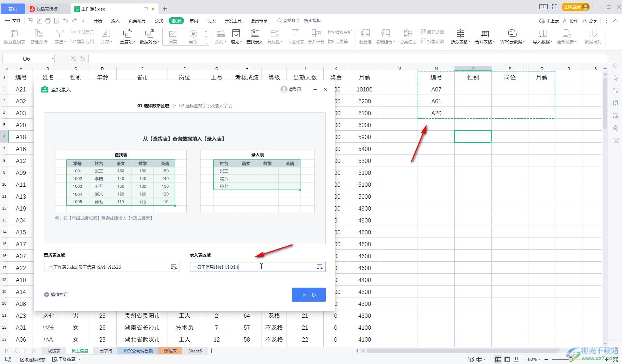Screen dimensions: 622x364
Task: Click the 全部显示 button
Action: (x=82, y=32)
